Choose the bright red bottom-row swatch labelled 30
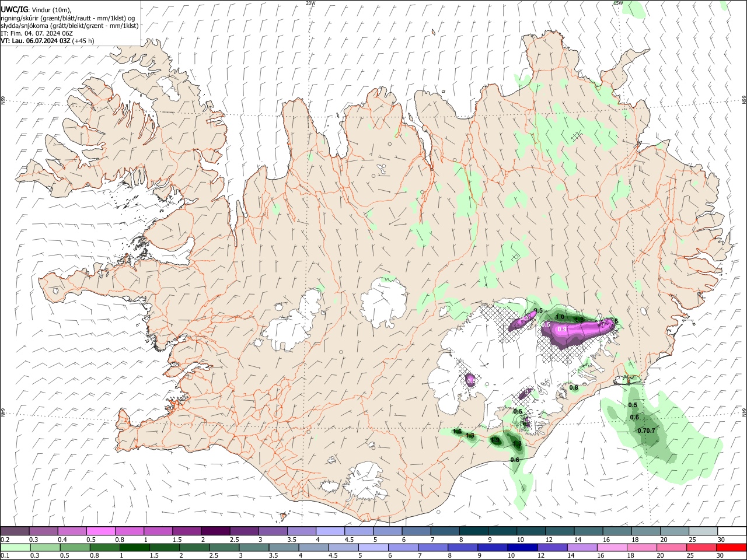 click(730, 547)
